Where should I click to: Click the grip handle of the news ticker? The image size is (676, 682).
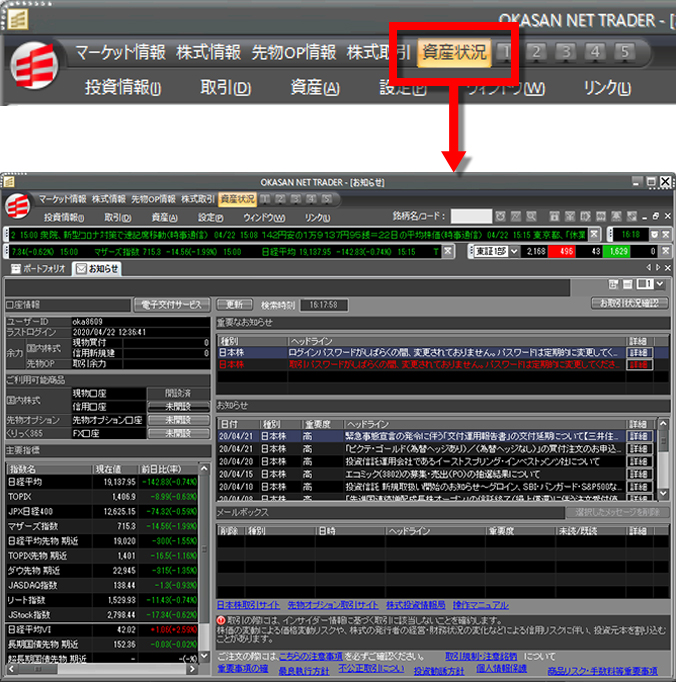[6, 234]
